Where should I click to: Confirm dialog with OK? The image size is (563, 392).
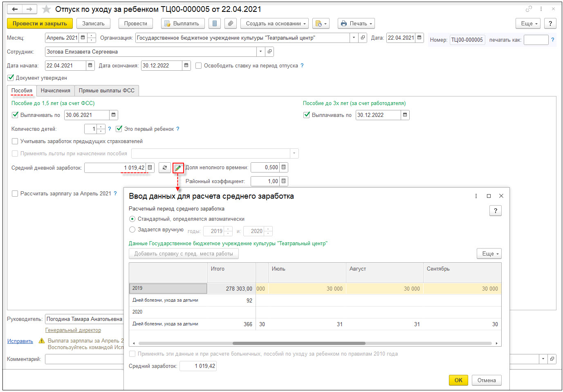[458, 380]
